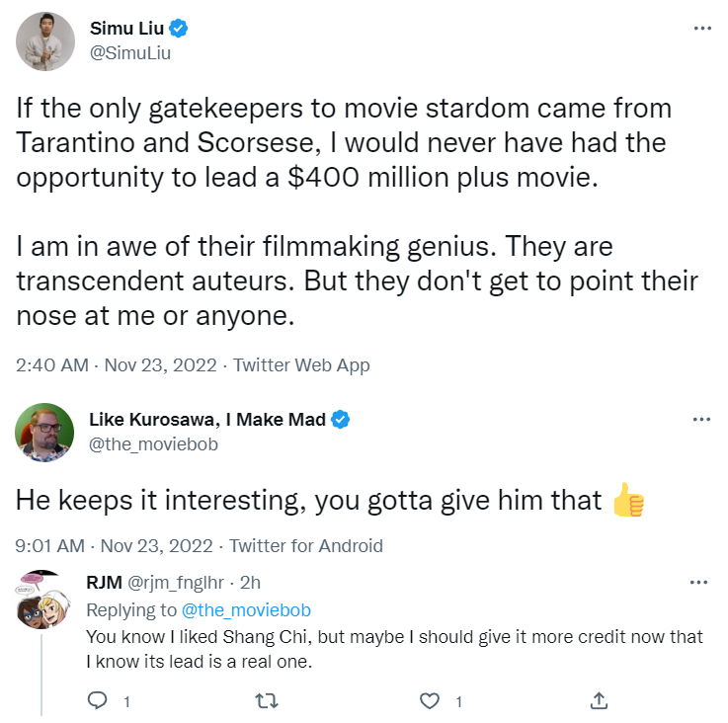Image resolution: width=728 pixels, height=723 pixels.
Task: Share RJM's reply via the share icon
Action: point(598,701)
